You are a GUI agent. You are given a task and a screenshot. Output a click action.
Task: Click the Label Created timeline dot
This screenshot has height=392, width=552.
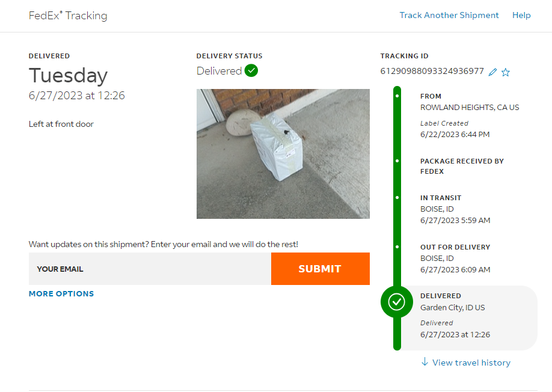pyautogui.click(x=397, y=96)
